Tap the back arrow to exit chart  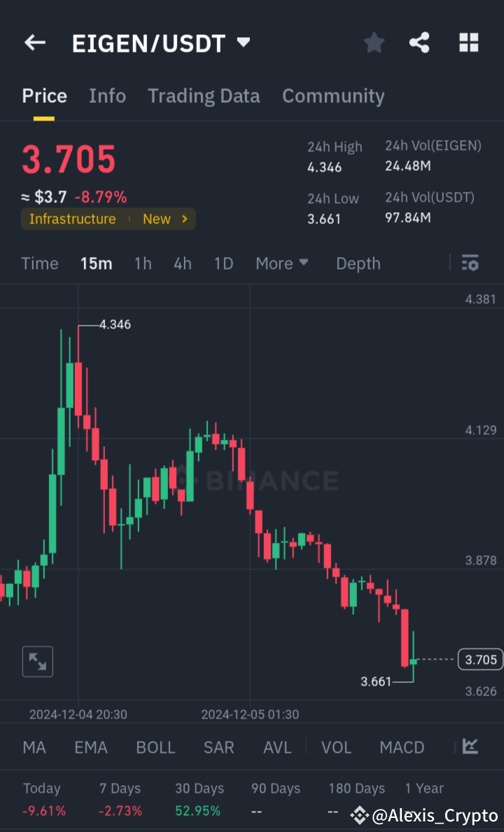click(34, 43)
